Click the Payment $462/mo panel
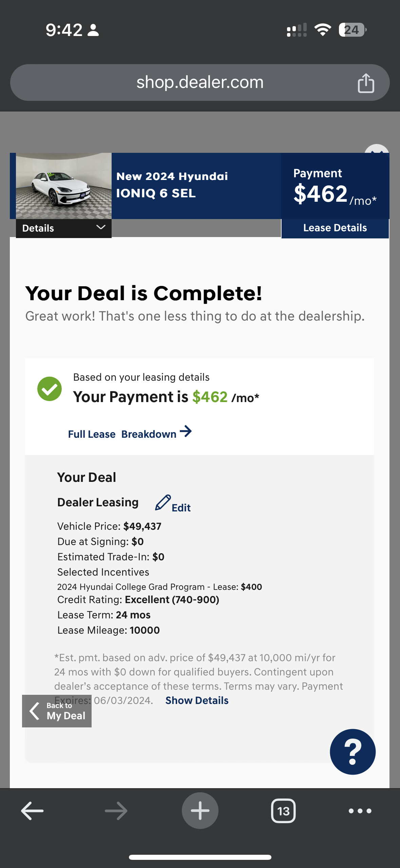 tap(335, 186)
